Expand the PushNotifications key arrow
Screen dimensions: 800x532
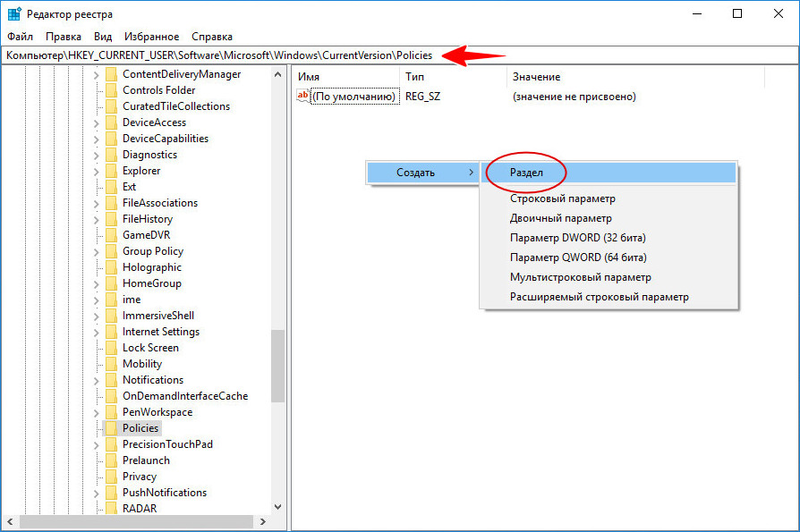[x=97, y=493]
